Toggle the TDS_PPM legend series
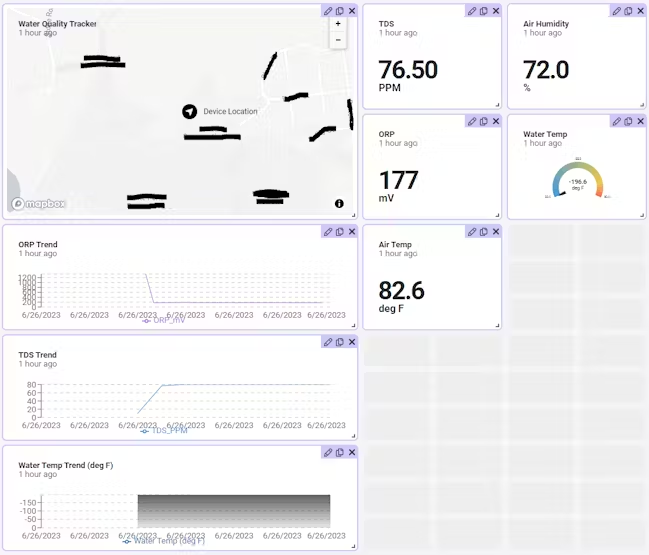This screenshot has width=649, height=555. coord(164,430)
